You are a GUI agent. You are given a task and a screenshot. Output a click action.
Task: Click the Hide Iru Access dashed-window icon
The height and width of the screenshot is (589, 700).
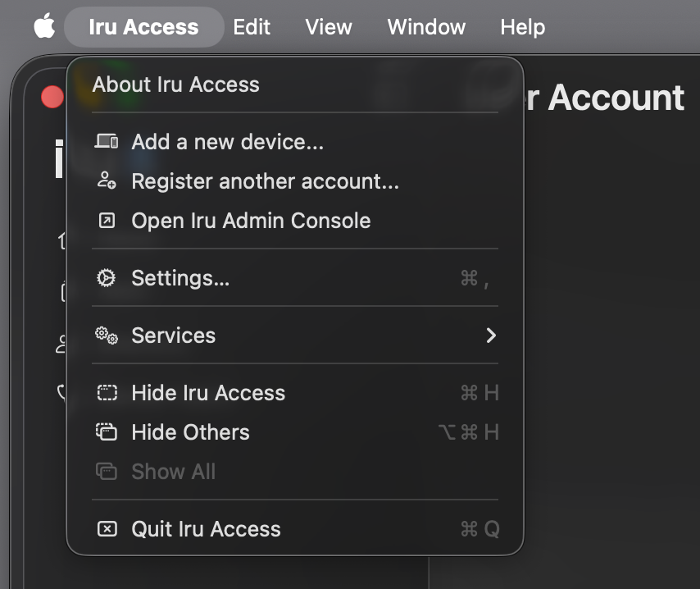point(107,393)
